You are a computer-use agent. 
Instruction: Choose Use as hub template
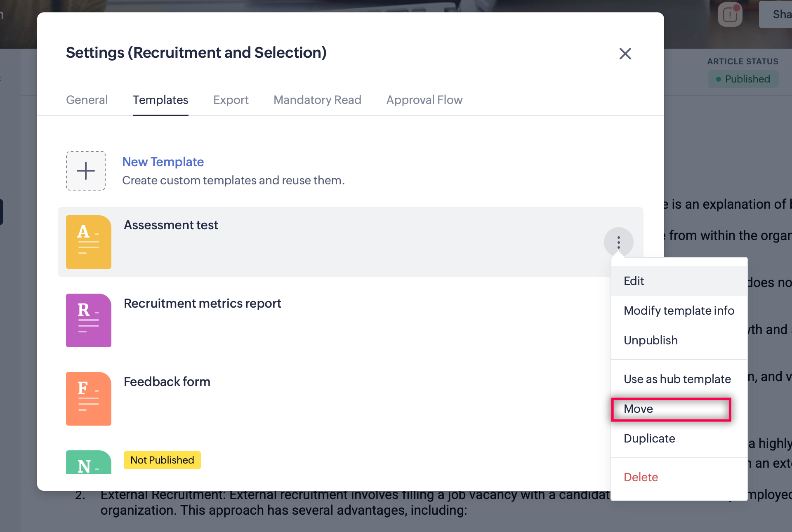tap(677, 379)
